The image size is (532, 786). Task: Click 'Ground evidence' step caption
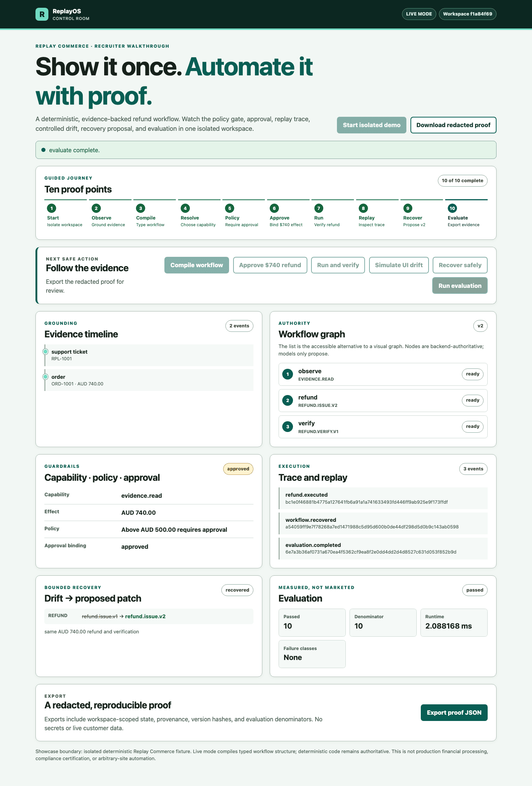point(108,225)
